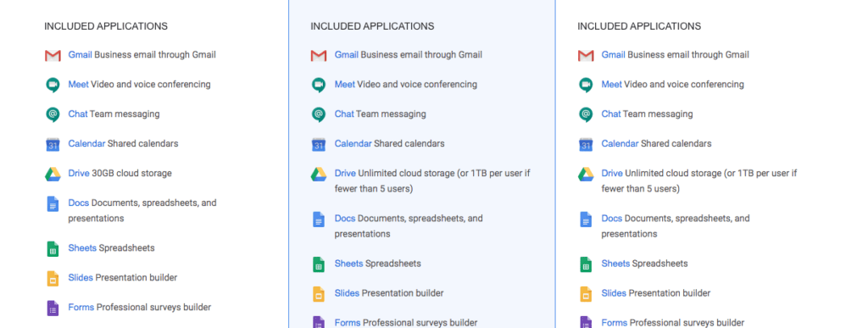Click the middle column 'INCLUDED APPLICATIONS' heading
868x328 pixels.
point(372,26)
